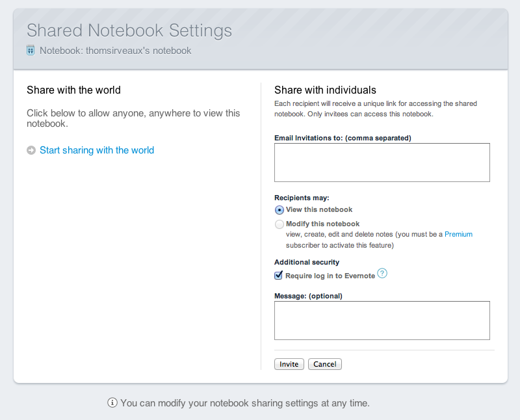Click the View this notebook label text
520x420 pixels.
pyautogui.click(x=319, y=209)
